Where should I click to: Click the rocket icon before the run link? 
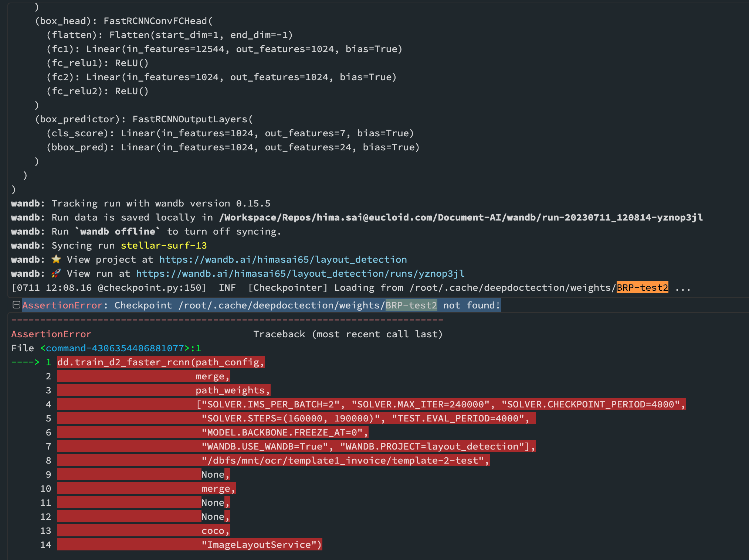pyautogui.click(x=56, y=273)
